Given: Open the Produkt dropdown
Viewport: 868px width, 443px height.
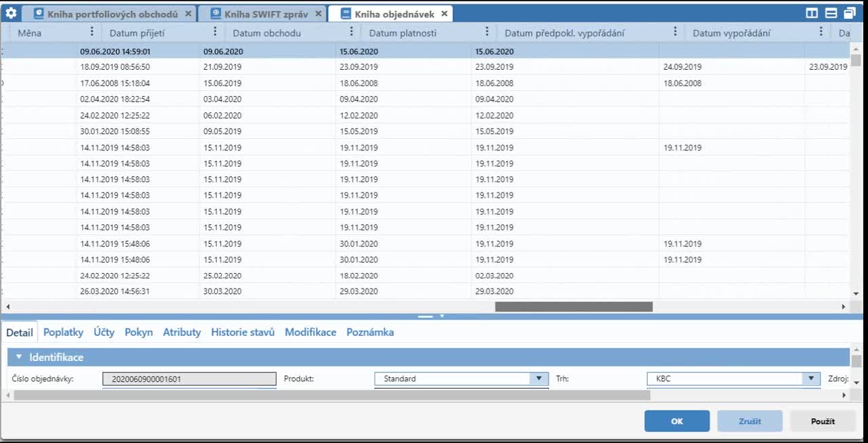Looking at the screenshot, I should point(539,379).
